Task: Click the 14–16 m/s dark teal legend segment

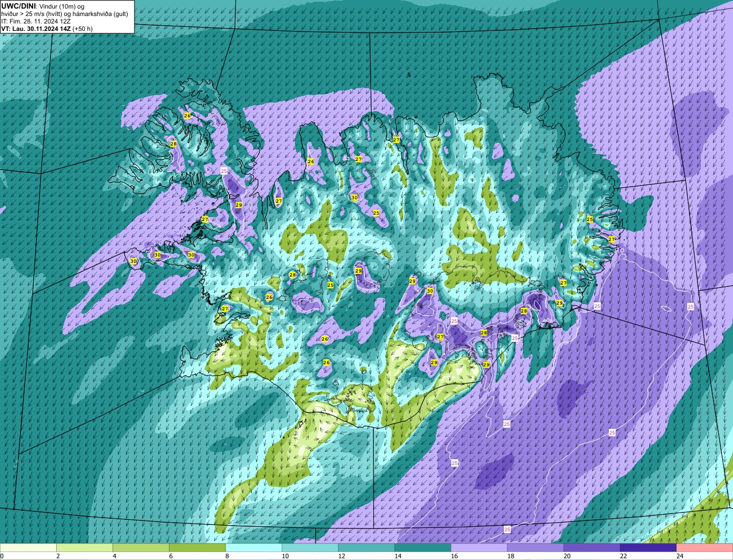Action: click(423, 547)
